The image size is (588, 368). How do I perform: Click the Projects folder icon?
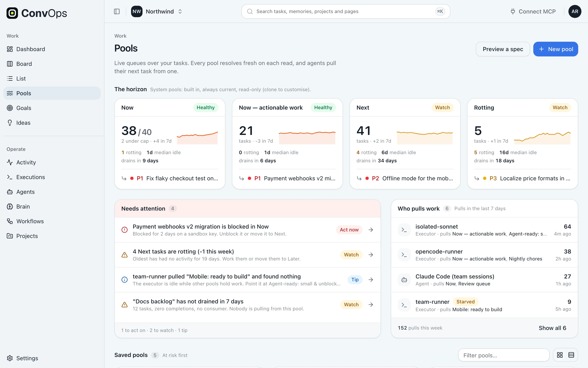tap(10, 236)
